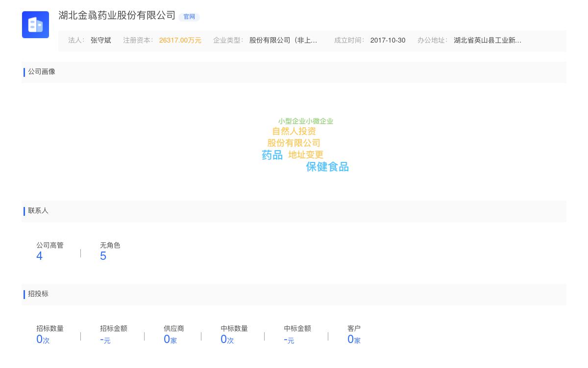Select word cloud tag 保健食品
The height and width of the screenshot is (368, 588).
tap(327, 167)
